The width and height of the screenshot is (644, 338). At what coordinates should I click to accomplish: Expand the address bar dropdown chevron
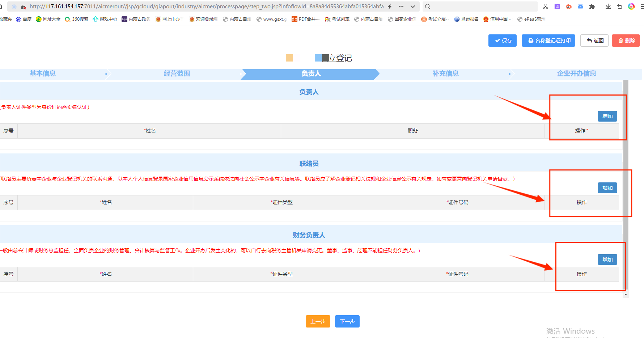click(413, 7)
